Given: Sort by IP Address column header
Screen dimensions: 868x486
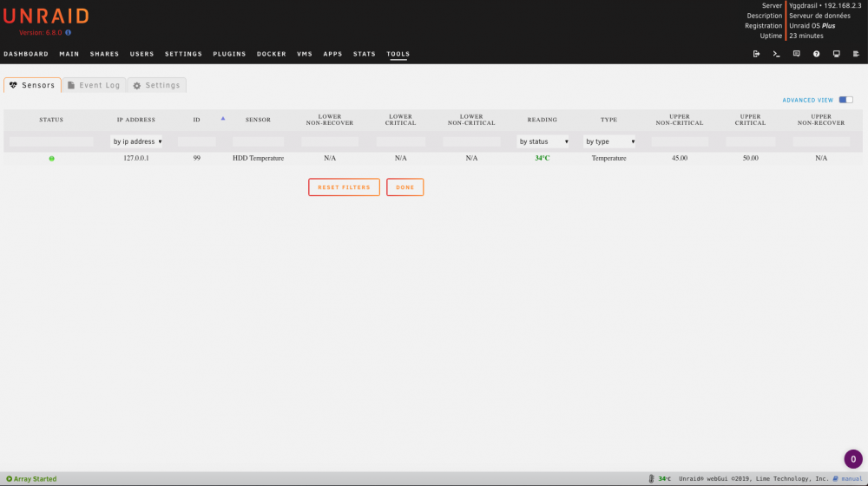Looking at the screenshot, I should [x=136, y=120].
